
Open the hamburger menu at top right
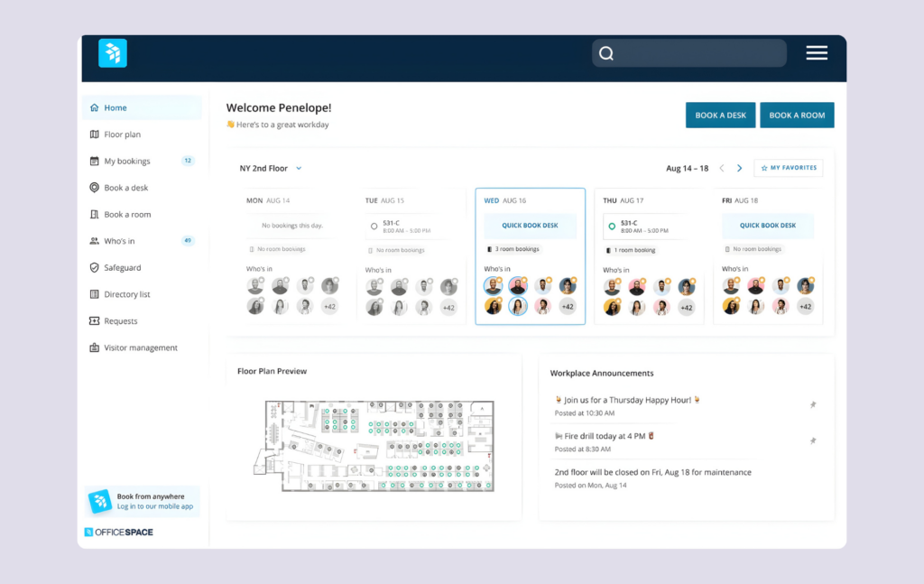pos(817,52)
